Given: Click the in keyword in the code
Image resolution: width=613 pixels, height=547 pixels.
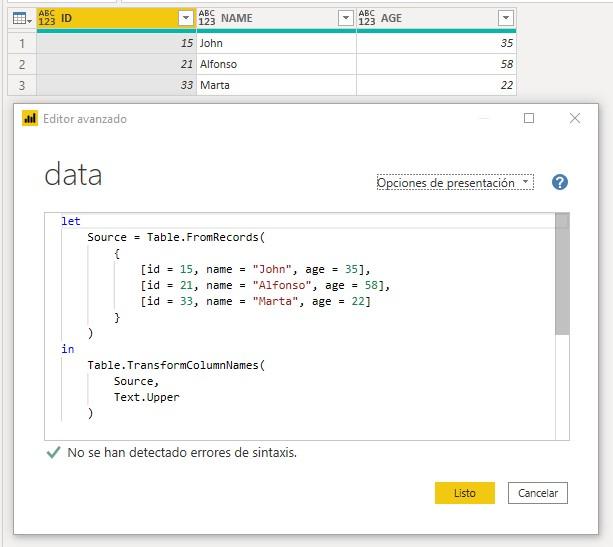Looking at the screenshot, I should 68,349.
